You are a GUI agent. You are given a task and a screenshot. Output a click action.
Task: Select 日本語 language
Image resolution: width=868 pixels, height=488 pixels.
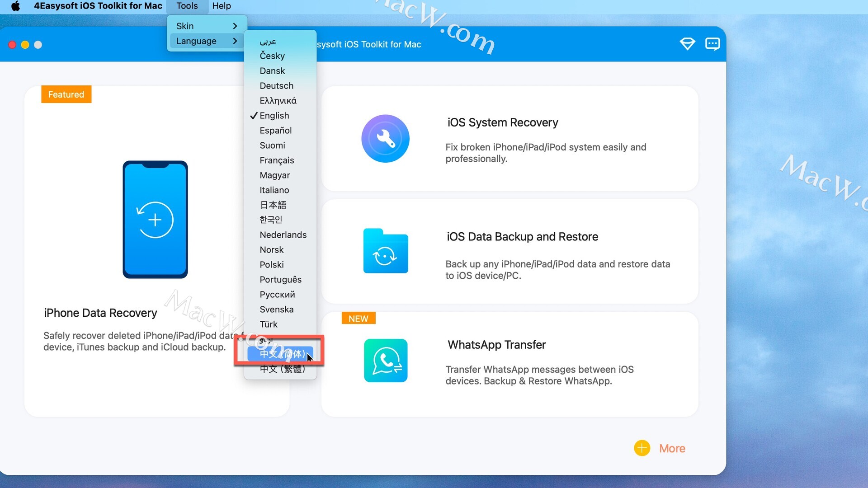[280, 205]
